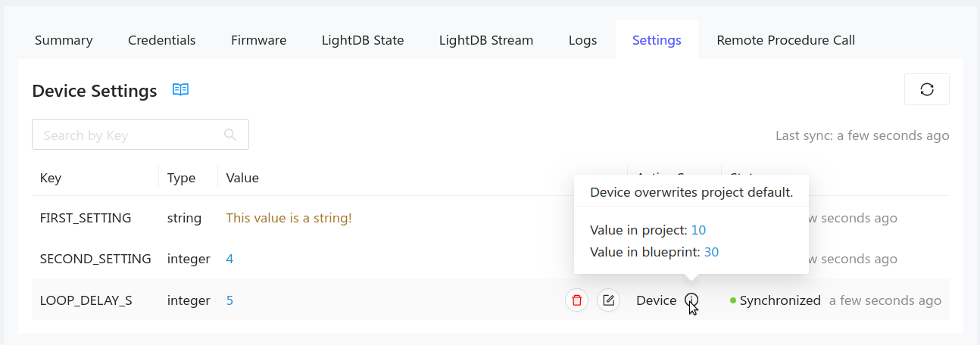Edit the LOOP_DELAY_S setting via pencil icon
Image resolution: width=980 pixels, height=345 pixels.
click(608, 300)
